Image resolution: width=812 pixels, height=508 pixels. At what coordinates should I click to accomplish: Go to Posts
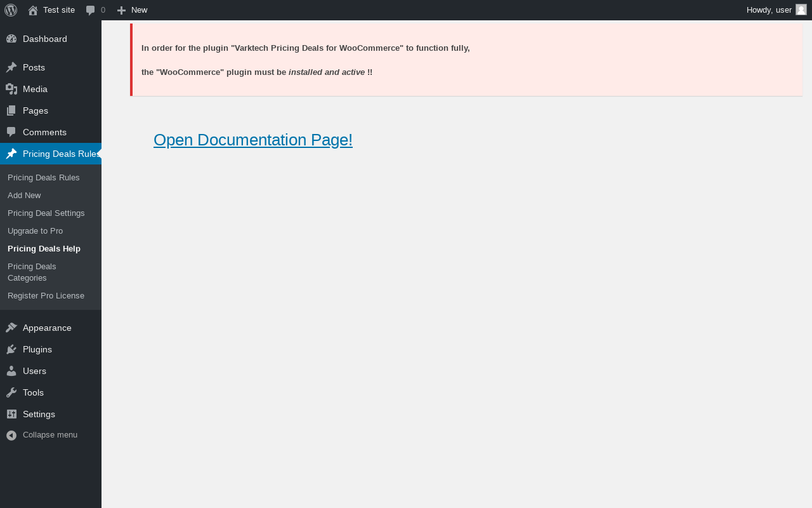(x=51, y=67)
